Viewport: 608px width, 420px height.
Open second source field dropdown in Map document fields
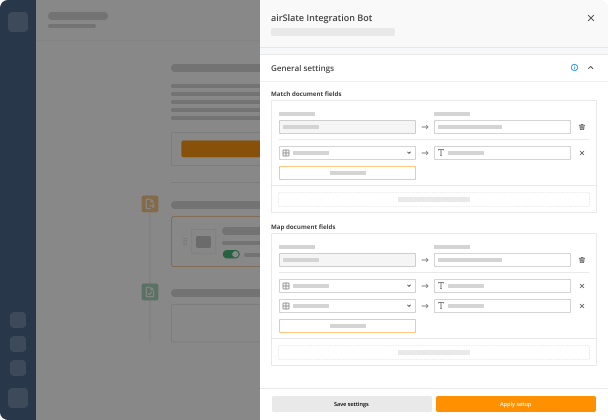(x=347, y=306)
